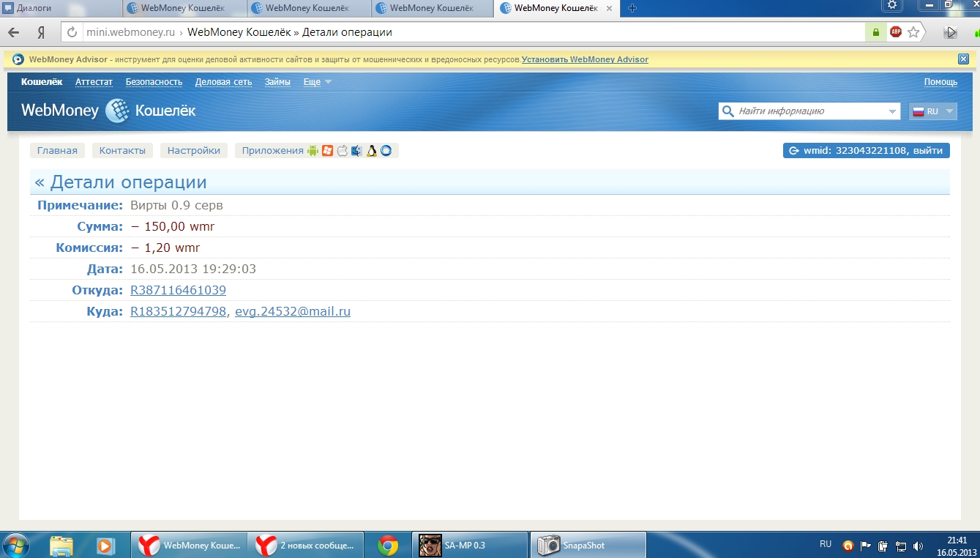Click the evg.24532@mail.ru email link

293,312
